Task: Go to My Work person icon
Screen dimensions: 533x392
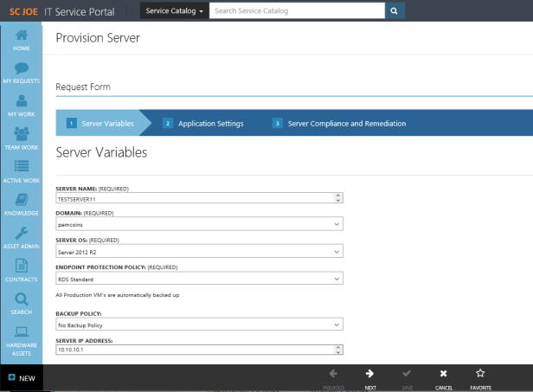Action: coord(22,103)
